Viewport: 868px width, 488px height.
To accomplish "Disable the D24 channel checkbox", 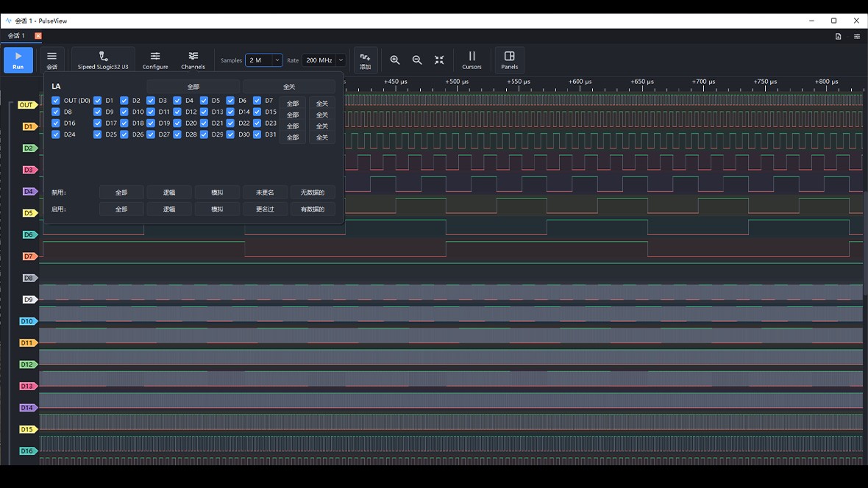I will [55, 134].
